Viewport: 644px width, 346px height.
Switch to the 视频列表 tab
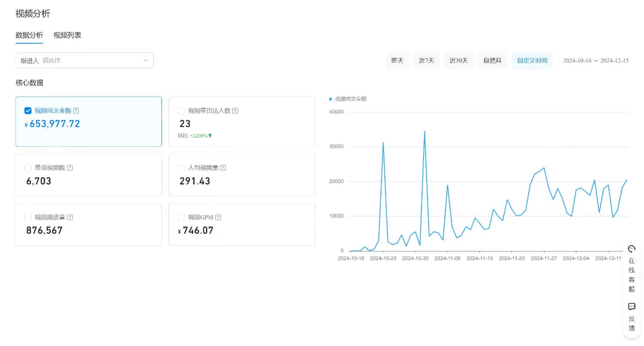[67, 35]
